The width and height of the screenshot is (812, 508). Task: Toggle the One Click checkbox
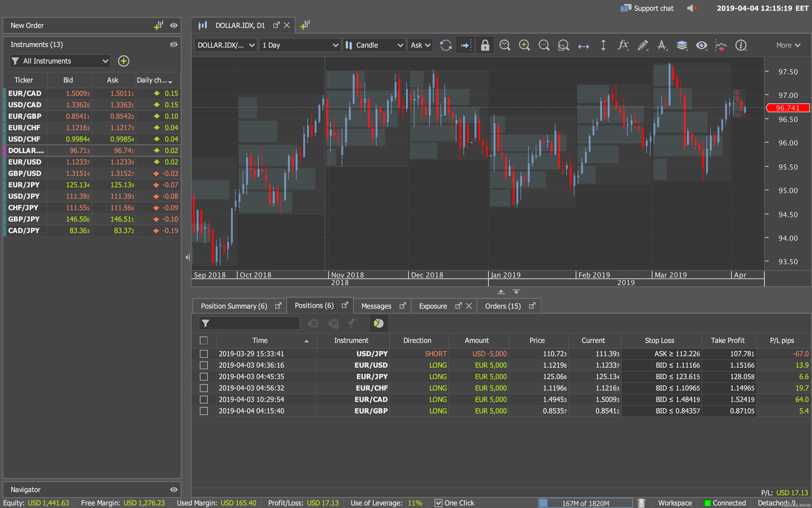click(438, 503)
